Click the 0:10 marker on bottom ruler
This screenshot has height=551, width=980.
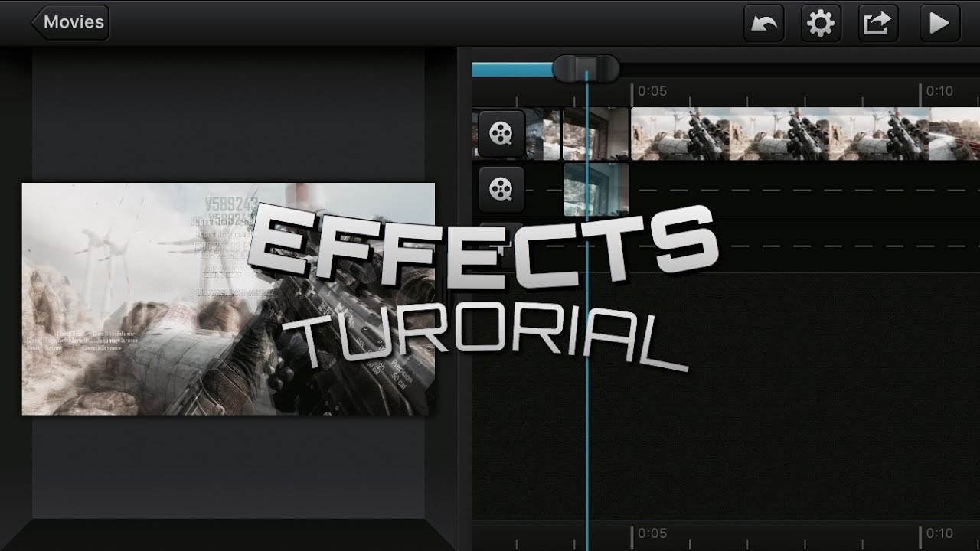939,533
